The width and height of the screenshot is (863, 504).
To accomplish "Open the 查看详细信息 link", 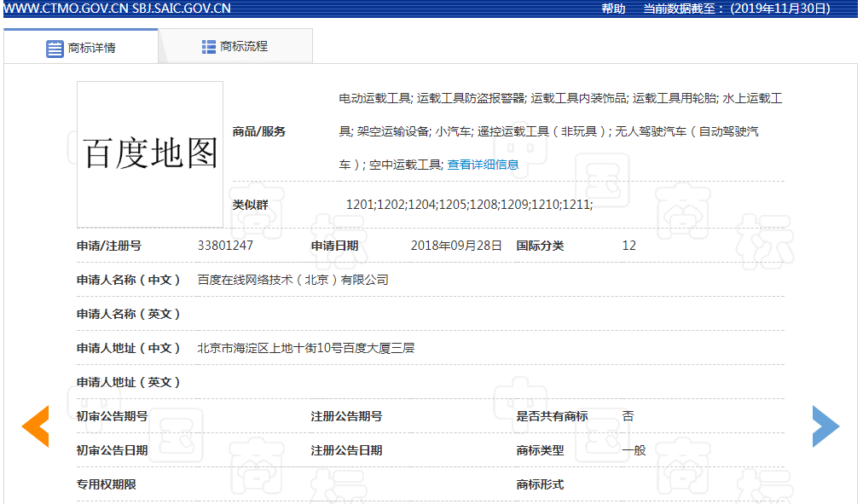I will [x=483, y=165].
